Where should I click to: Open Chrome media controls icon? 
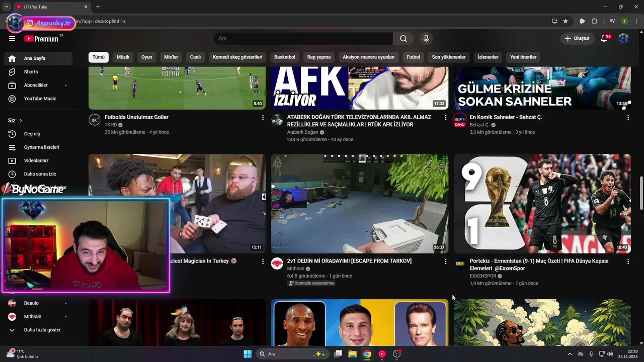coord(612,21)
